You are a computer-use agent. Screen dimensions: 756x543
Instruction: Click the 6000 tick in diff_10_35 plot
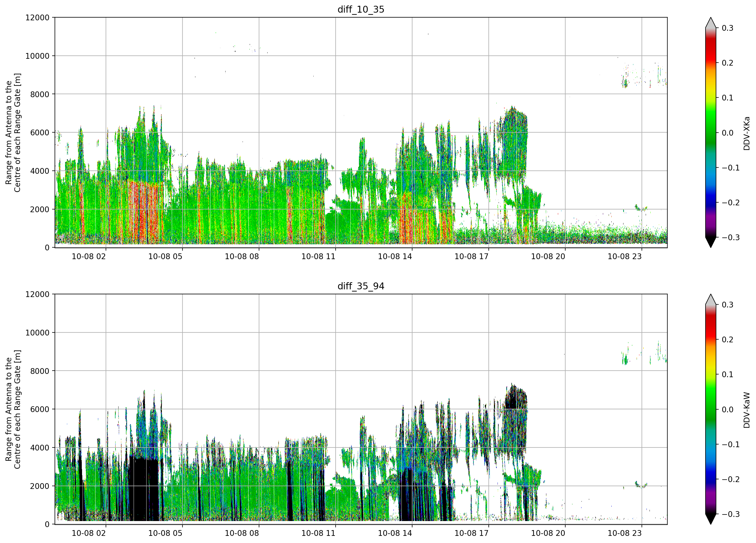click(x=40, y=133)
